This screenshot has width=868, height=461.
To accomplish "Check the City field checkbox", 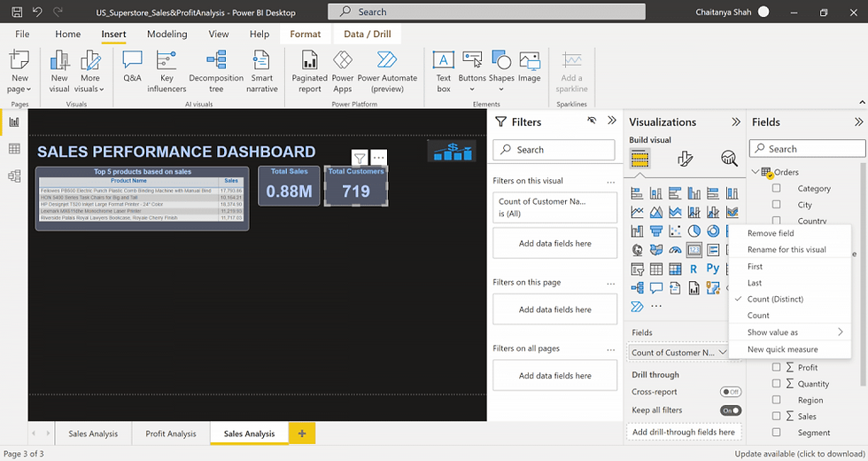I will 776,205.
